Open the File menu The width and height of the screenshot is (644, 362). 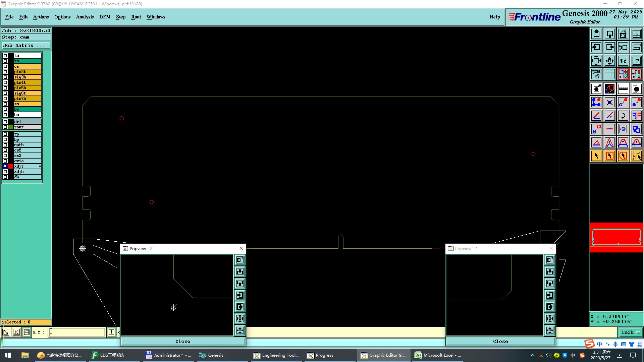click(x=9, y=17)
